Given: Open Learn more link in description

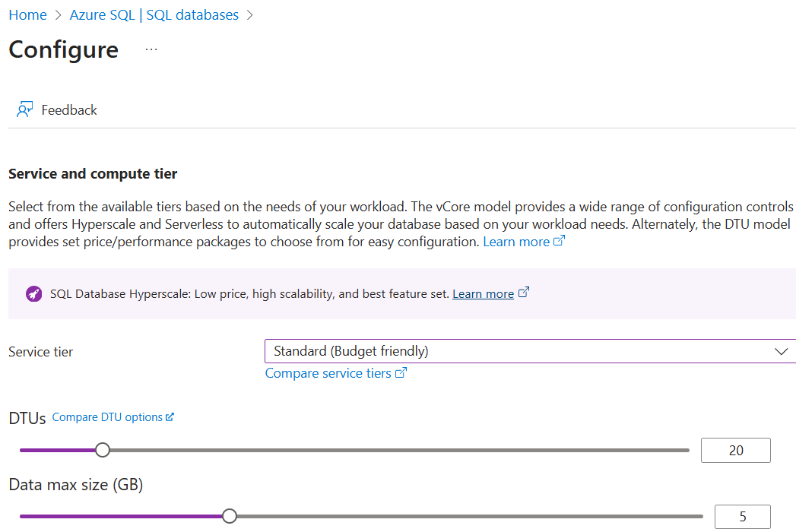Looking at the screenshot, I should (x=516, y=242).
